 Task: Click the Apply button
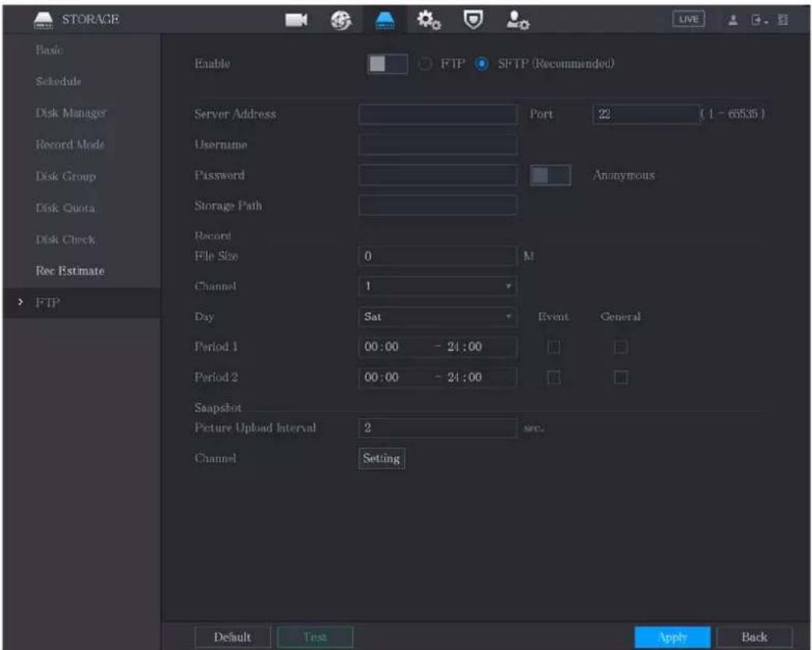point(673,637)
